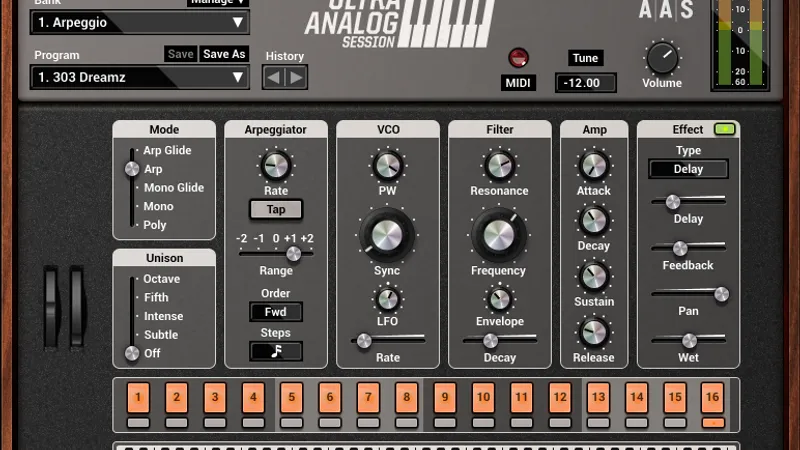The height and width of the screenshot is (450, 800).
Task: Open the Program dropdown showing 303 Dreamz
Action: 139,78
